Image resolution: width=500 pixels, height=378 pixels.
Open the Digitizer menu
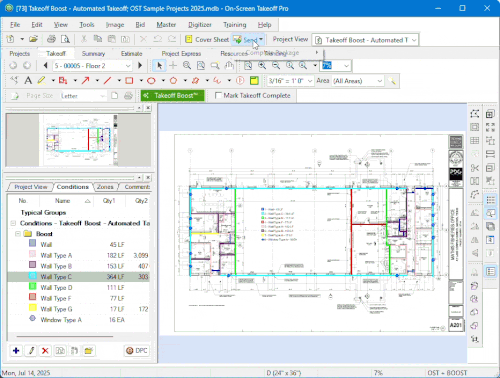(200, 25)
